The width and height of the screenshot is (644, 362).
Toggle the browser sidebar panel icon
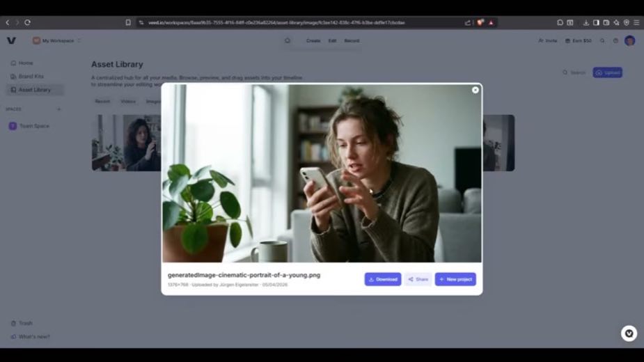click(x=596, y=22)
